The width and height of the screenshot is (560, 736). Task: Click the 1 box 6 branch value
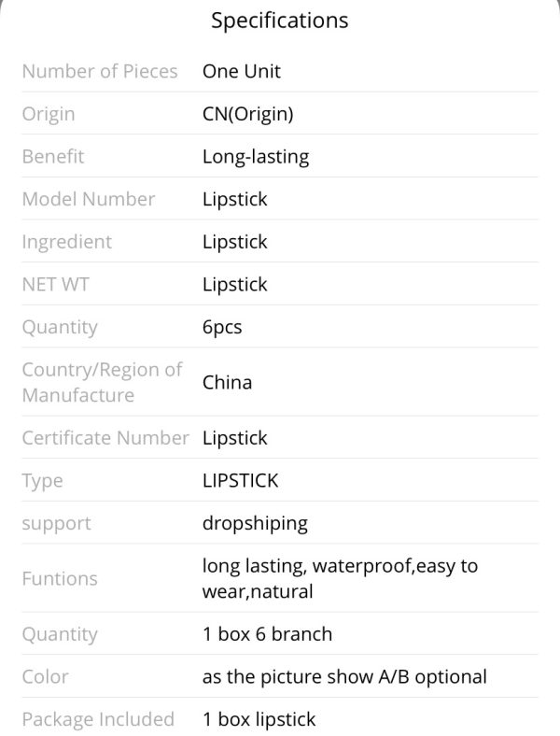[x=267, y=634]
